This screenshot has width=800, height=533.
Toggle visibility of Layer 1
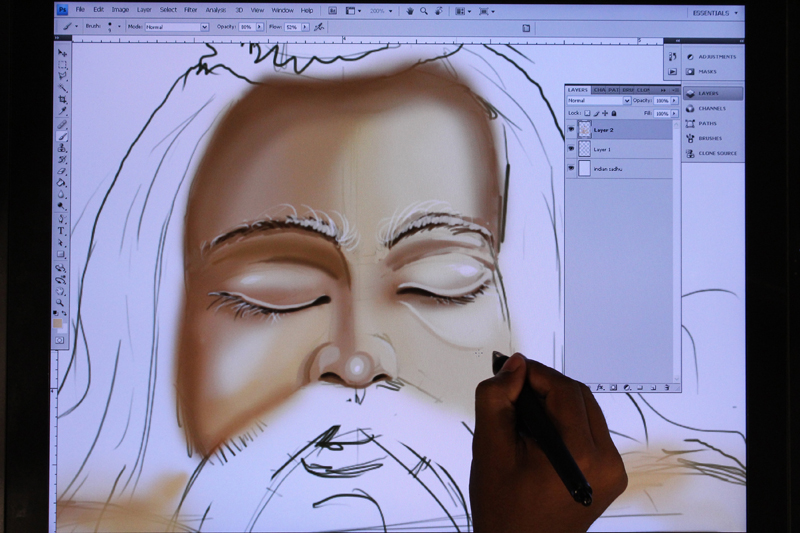click(571, 149)
